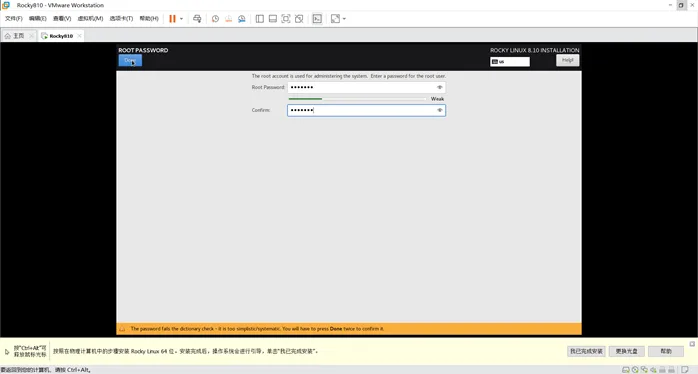Open the 查看(V) menu
This screenshot has height=374, width=698.
click(x=62, y=18)
